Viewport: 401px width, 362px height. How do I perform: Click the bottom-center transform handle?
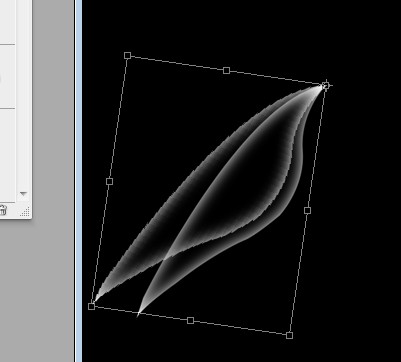[190, 320]
